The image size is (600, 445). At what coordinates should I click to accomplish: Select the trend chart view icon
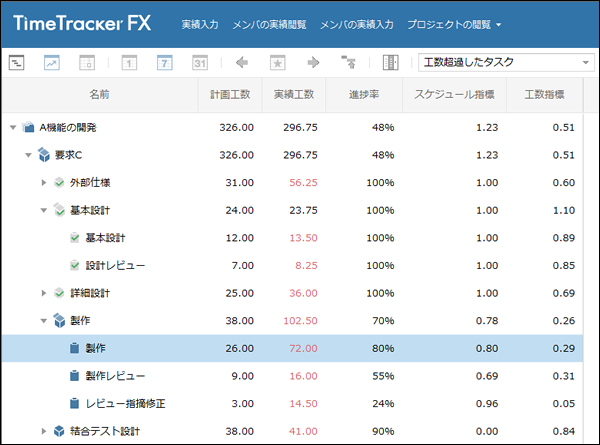pos(52,63)
